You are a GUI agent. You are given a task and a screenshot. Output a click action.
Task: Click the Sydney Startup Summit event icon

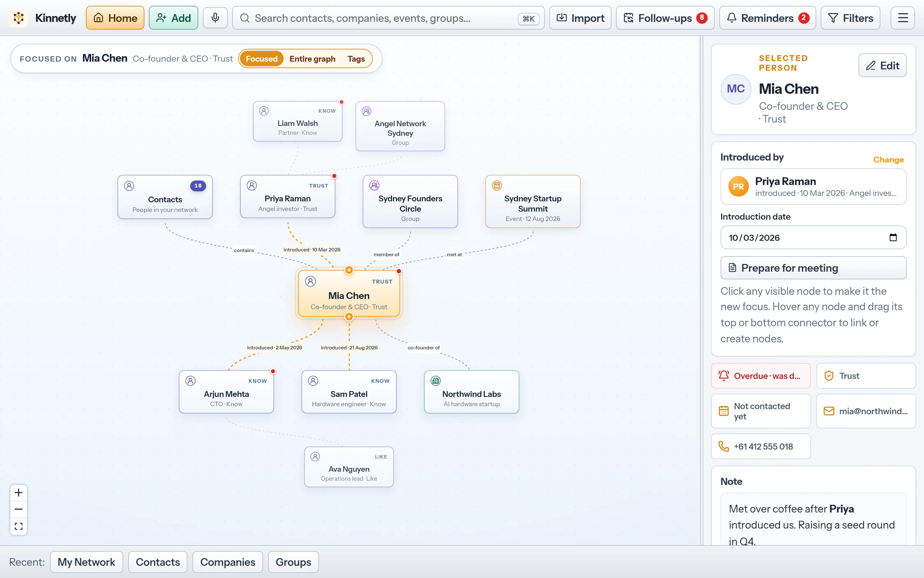pos(497,185)
